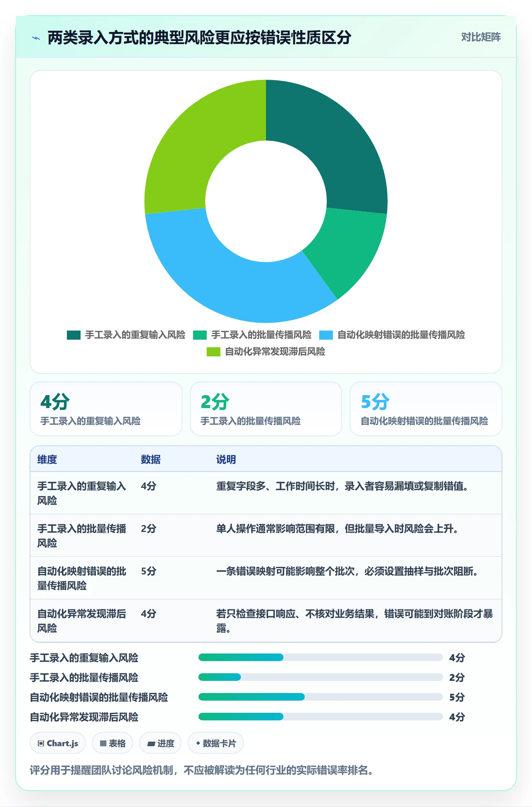Image resolution: width=532 pixels, height=807 pixels.
Task: Toggle legend swatch for 自动化异常发现滞后风险
Action: [x=214, y=352]
